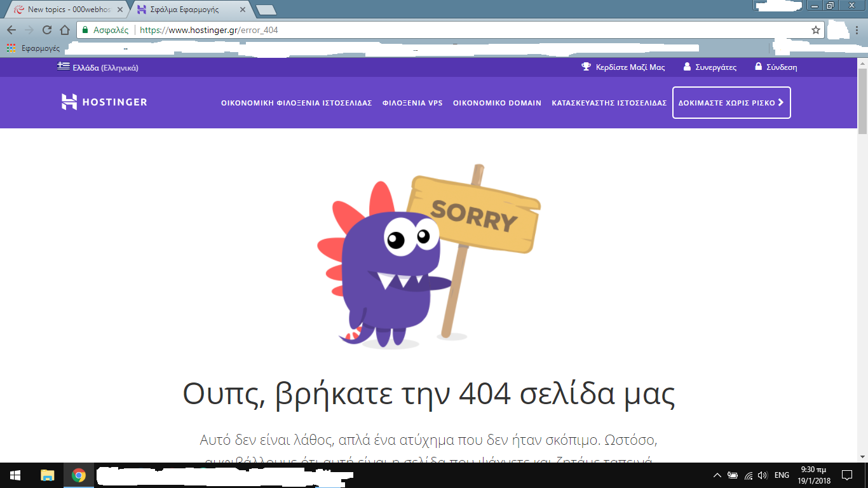Viewport: 868px width, 488px height.
Task: Go back using browser back arrow
Action: click(11, 30)
